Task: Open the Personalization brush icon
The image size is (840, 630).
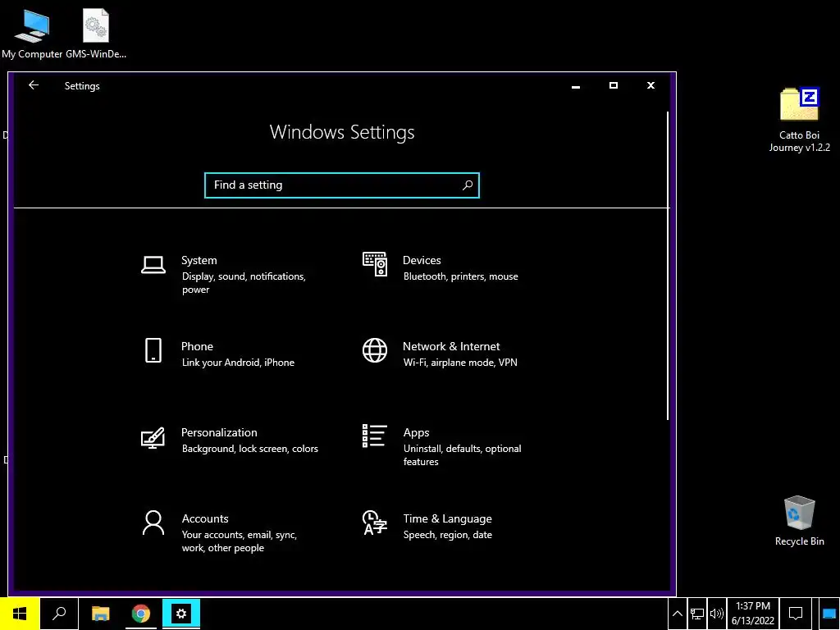Action: tap(153, 437)
